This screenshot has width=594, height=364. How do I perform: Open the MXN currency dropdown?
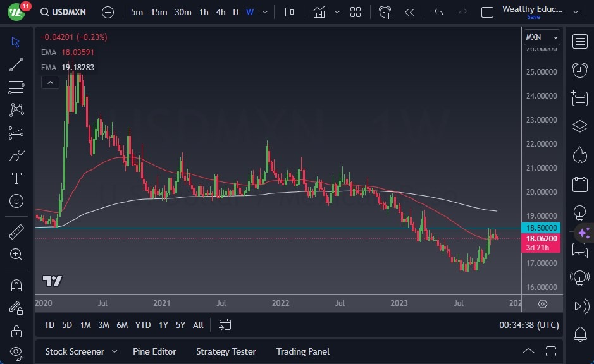(541, 37)
